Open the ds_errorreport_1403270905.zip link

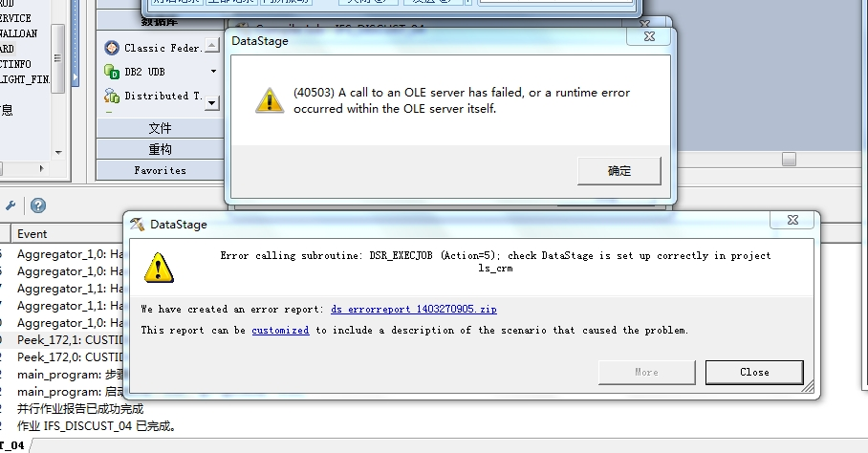[414, 310]
